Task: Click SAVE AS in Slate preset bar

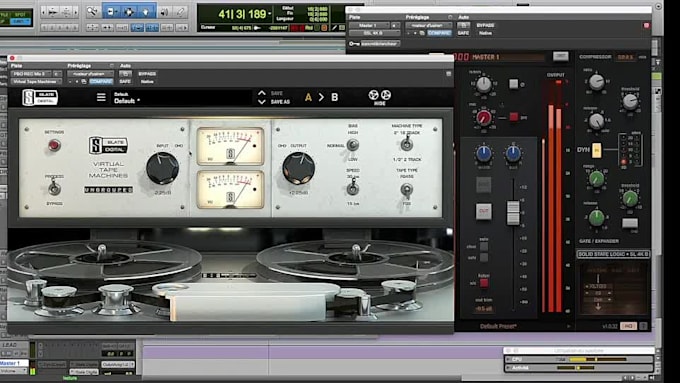Action: pos(280,102)
